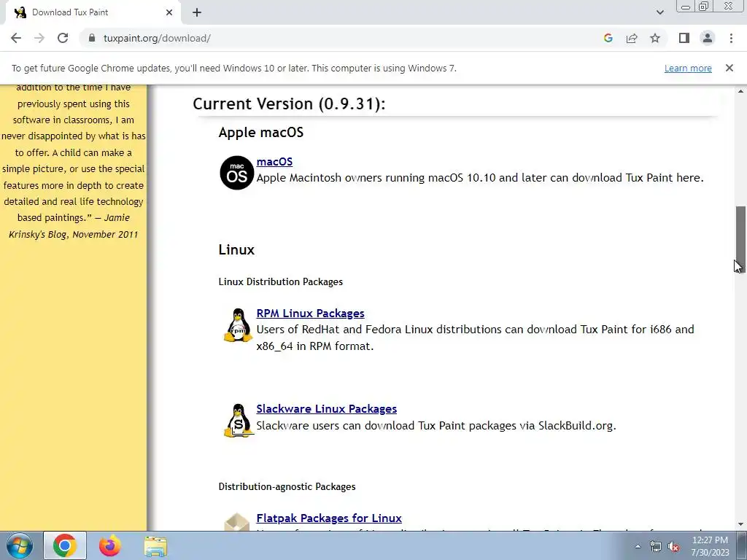Open the Chrome profile avatar

708,38
